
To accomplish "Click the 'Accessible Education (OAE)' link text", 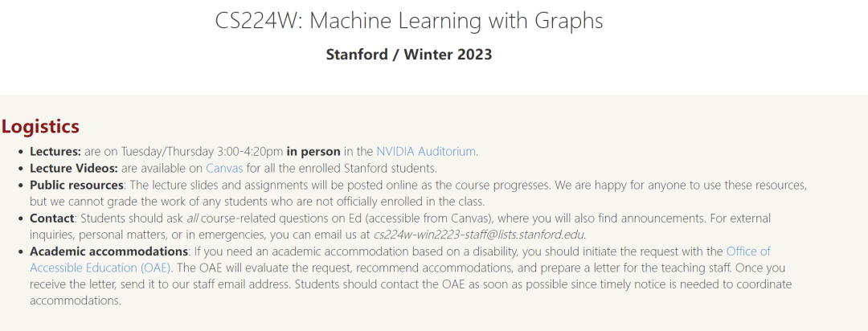I will coord(100,268).
